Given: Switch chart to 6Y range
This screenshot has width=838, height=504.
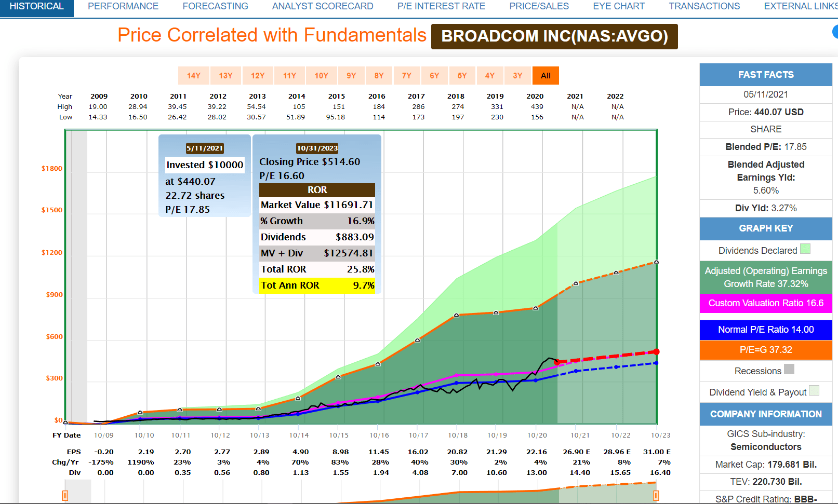Looking at the screenshot, I should (x=434, y=76).
